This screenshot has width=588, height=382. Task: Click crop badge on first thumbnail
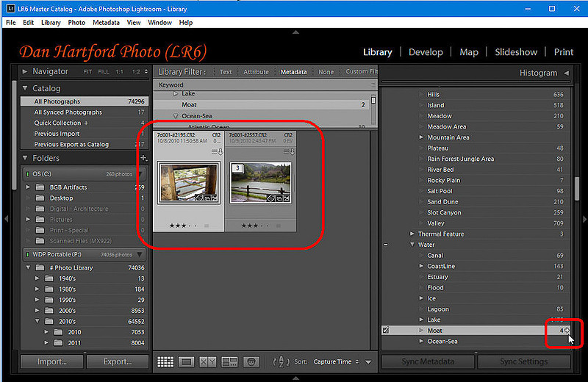[x=207, y=198]
